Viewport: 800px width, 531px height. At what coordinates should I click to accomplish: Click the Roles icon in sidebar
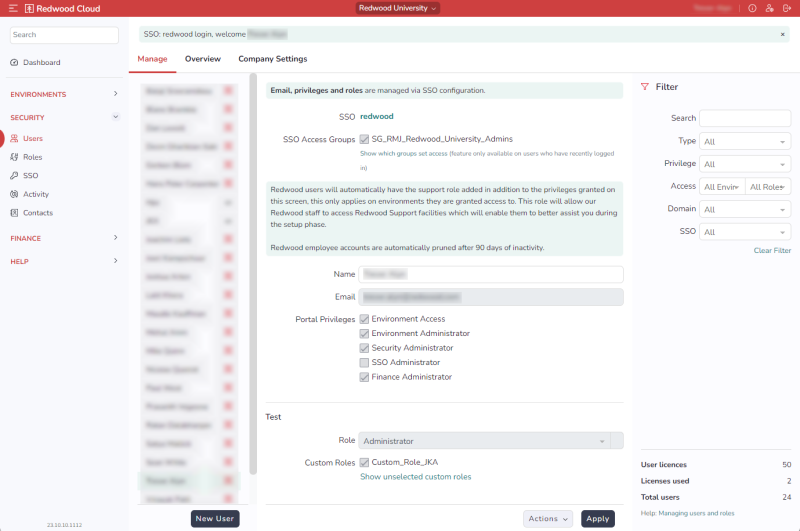tap(14, 157)
